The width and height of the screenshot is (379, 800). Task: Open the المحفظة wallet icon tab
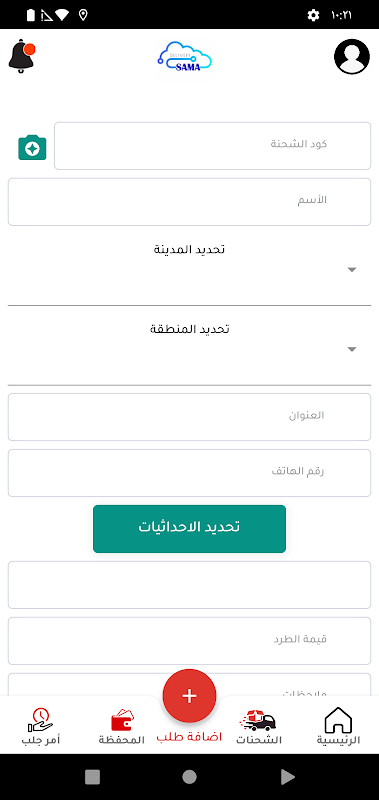click(122, 720)
